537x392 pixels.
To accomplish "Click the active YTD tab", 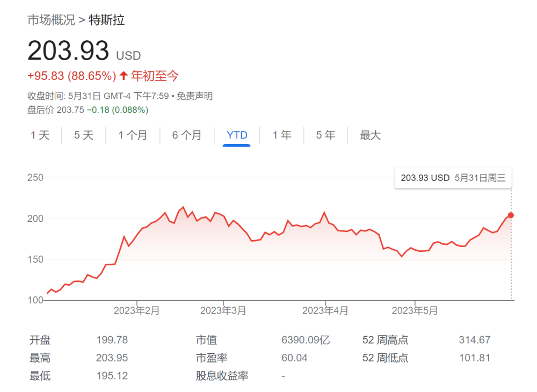I will (237, 135).
